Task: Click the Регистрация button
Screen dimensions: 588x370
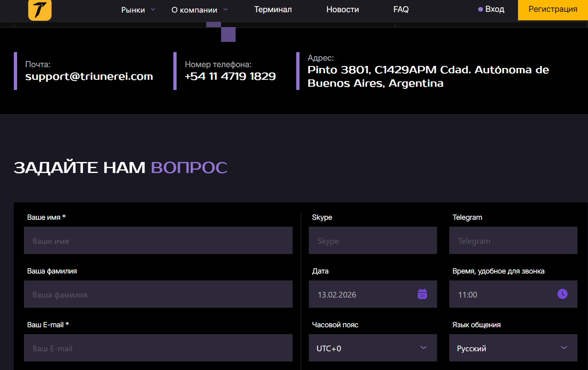Action: pyautogui.click(x=553, y=9)
